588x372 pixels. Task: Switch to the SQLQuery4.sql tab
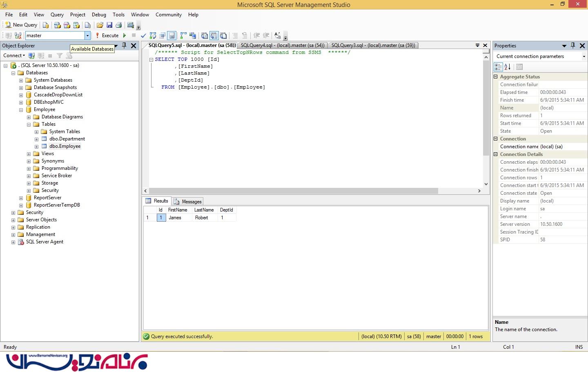point(282,45)
